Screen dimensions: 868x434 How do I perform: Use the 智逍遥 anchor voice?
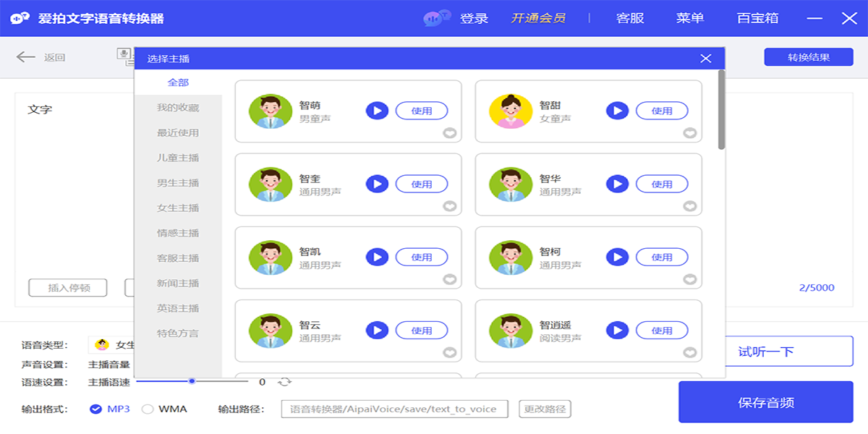[662, 331]
